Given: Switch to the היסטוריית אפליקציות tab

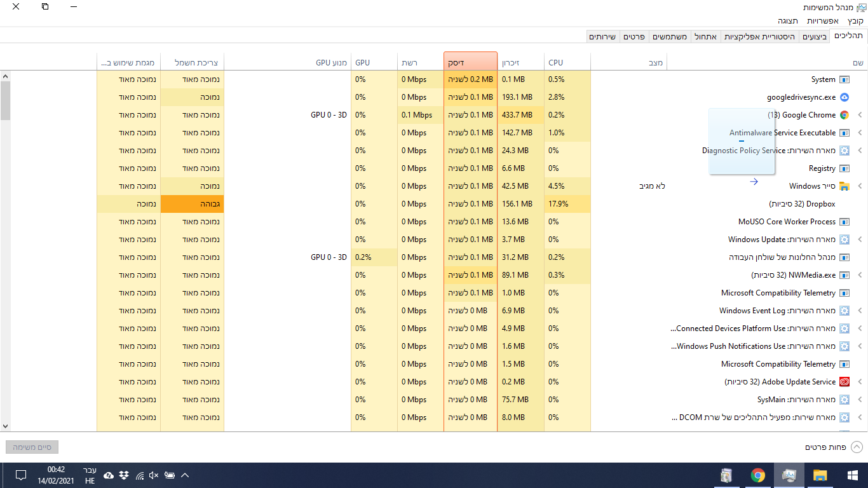Looking at the screenshot, I should pyautogui.click(x=759, y=37).
